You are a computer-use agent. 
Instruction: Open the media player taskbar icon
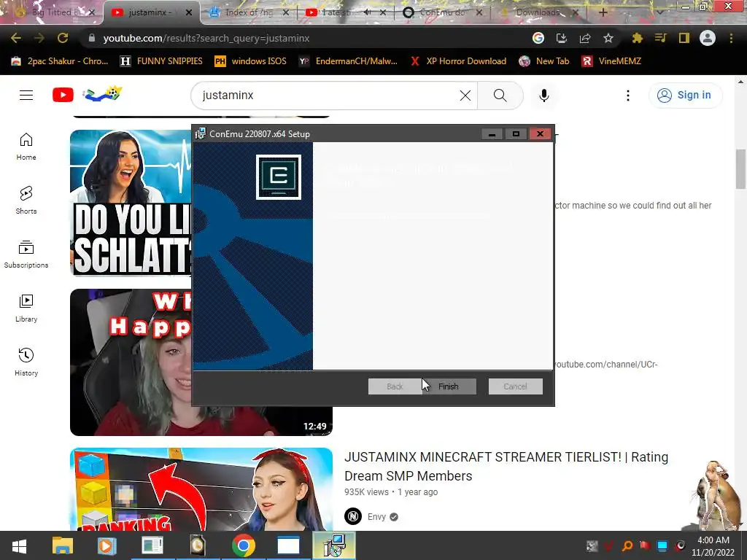point(107,545)
